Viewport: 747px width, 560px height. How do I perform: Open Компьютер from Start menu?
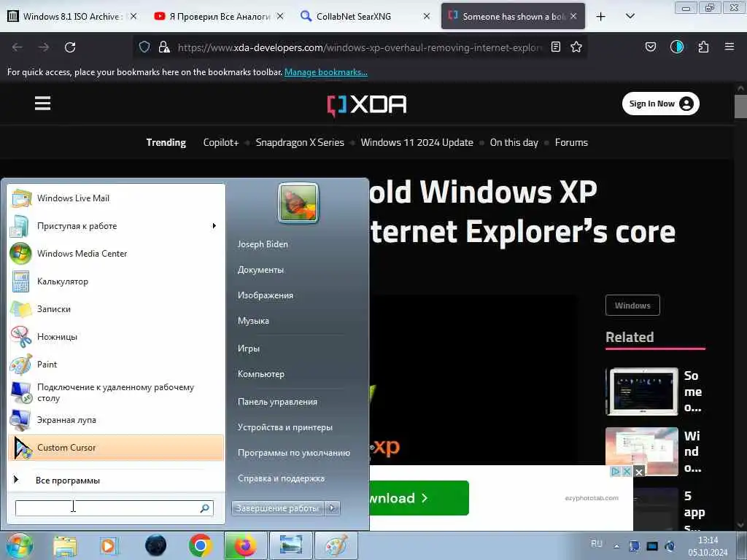pos(261,374)
